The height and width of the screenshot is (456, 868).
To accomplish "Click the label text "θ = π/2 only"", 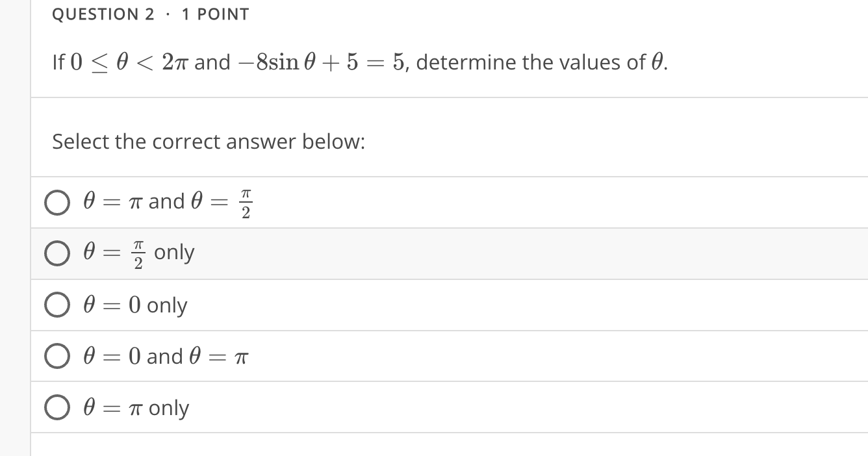I will click(137, 253).
